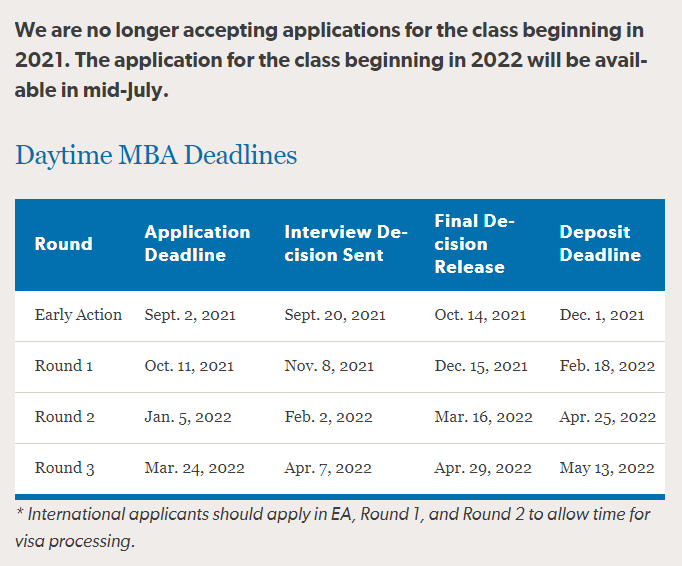Screen dimensions: 682x566
Task: Click the notice about no longer accepting applications
Action: click(331, 58)
